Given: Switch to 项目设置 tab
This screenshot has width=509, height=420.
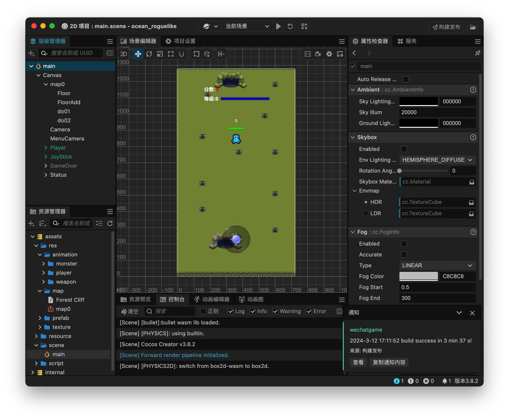Looking at the screenshot, I should click(180, 41).
